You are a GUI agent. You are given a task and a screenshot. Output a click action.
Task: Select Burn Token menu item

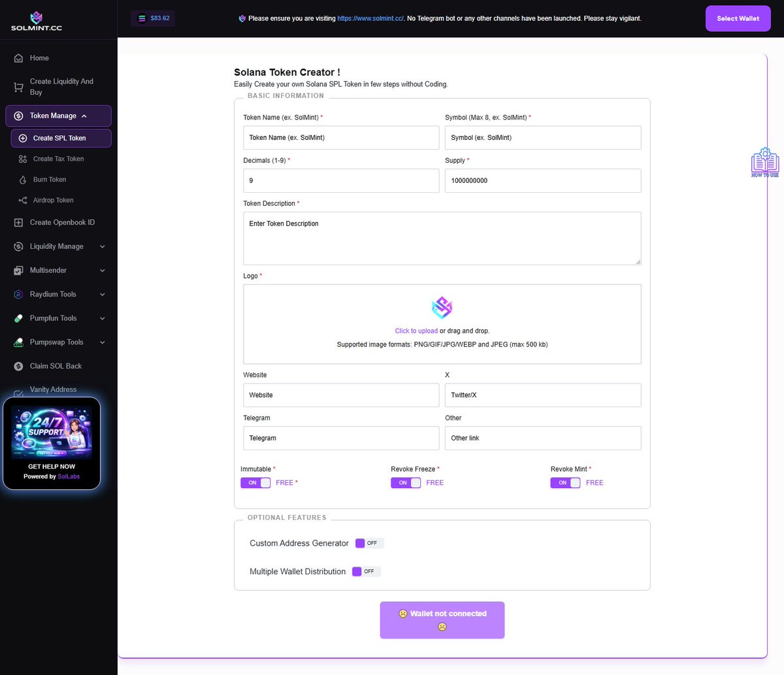61,180
